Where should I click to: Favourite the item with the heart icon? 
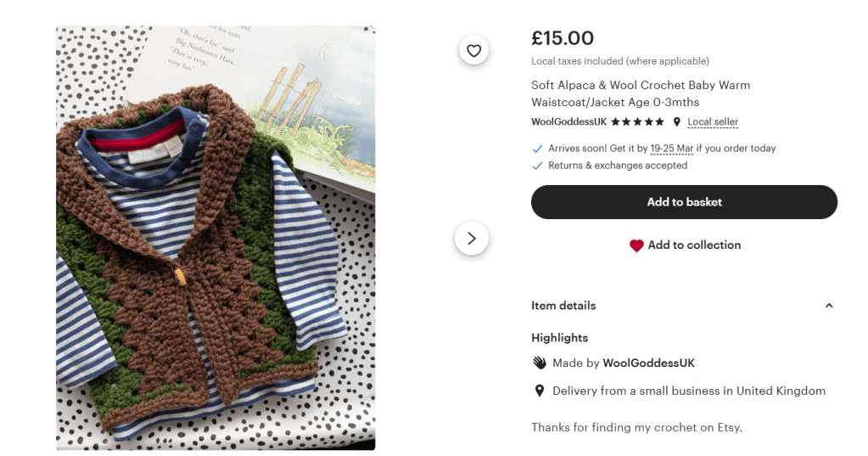click(473, 50)
